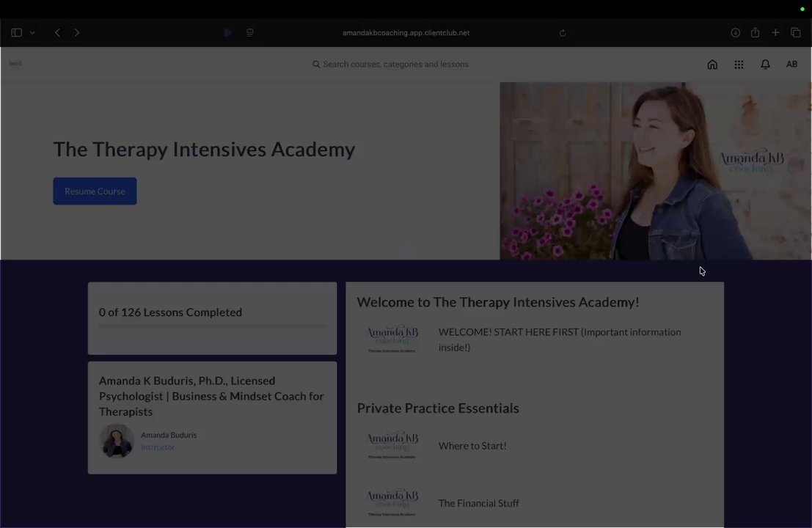Show Safari downloads

tap(735, 32)
